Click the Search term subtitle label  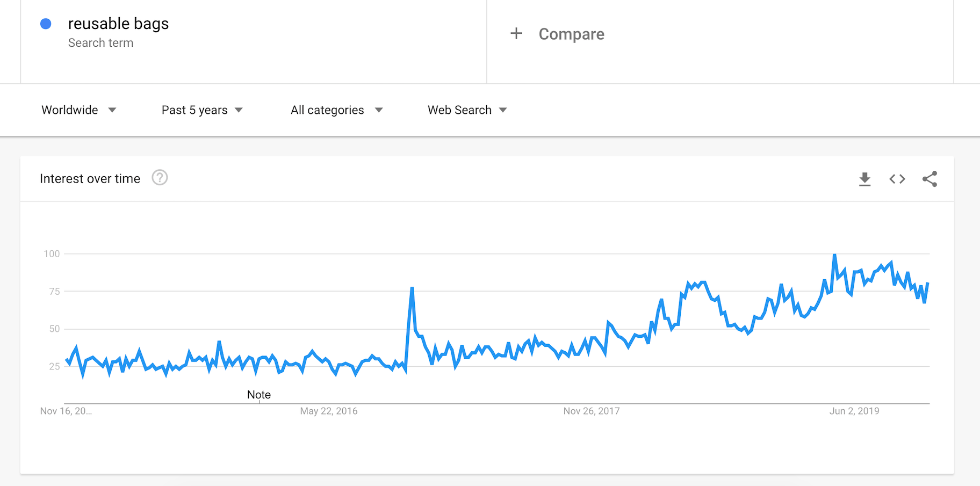point(100,43)
